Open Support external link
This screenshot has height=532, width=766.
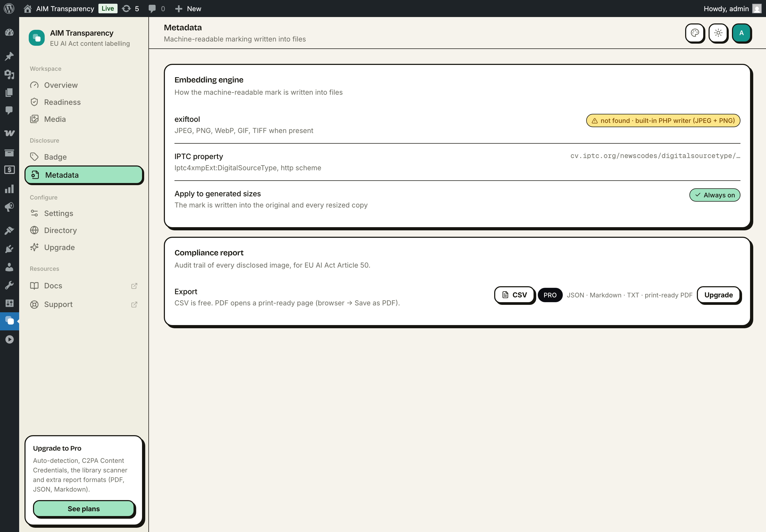[84, 304]
